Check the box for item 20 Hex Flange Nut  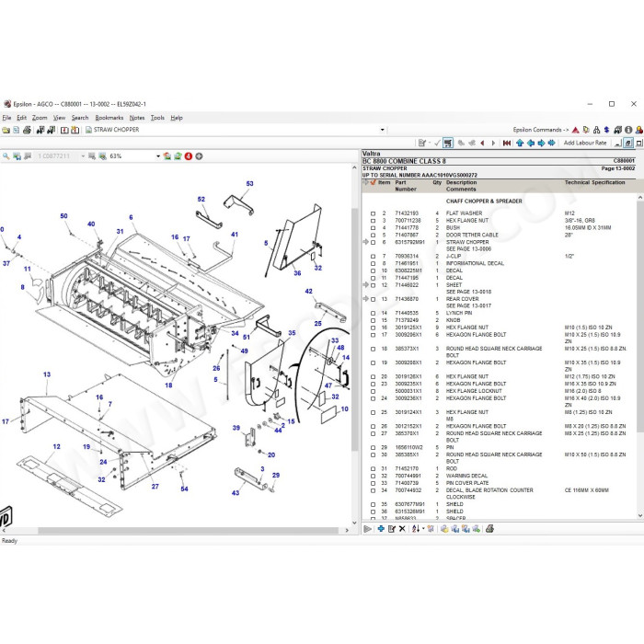click(373, 377)
